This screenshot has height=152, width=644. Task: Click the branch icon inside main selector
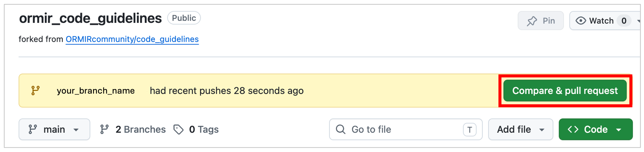point(32,129)
